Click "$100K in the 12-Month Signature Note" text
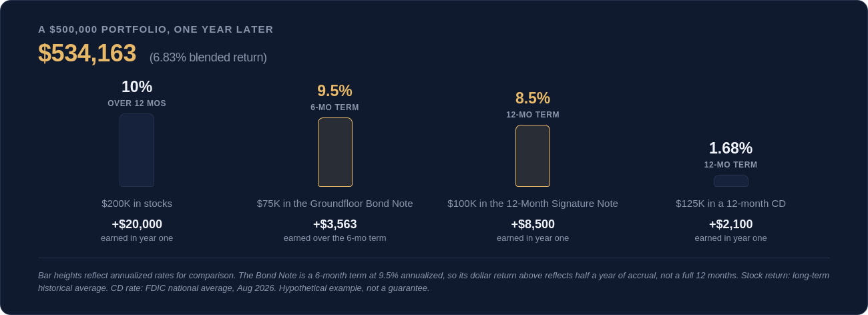The width and height of the screenshot is (868, 315). [533, 203]
